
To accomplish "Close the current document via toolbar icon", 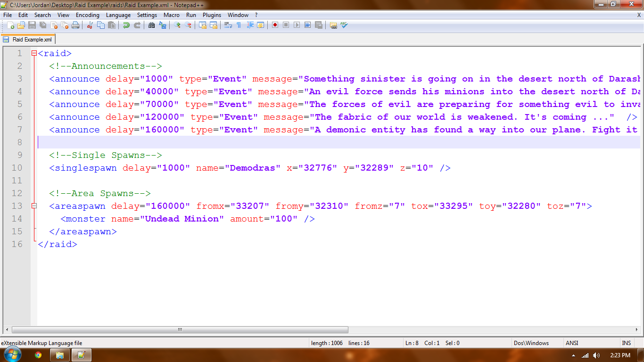I will 53,25.
